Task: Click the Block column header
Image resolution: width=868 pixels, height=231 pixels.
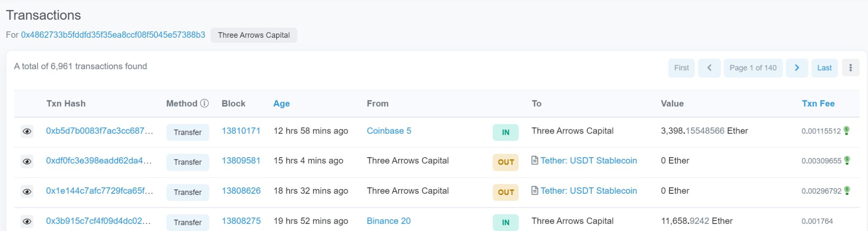Action: 234,103
